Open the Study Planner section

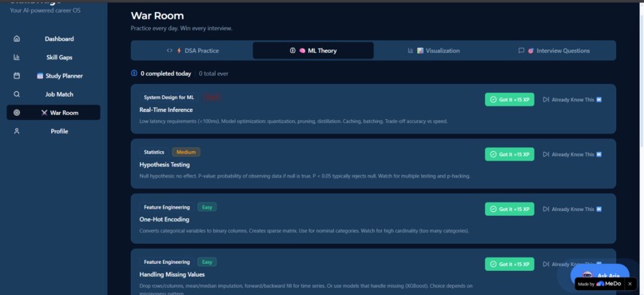(x=54, y=76)
